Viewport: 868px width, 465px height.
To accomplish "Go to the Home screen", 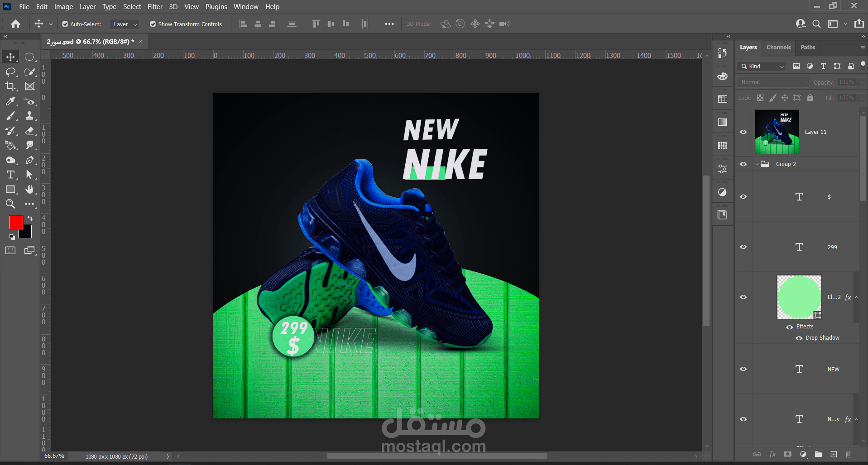I will coord(16,24).
